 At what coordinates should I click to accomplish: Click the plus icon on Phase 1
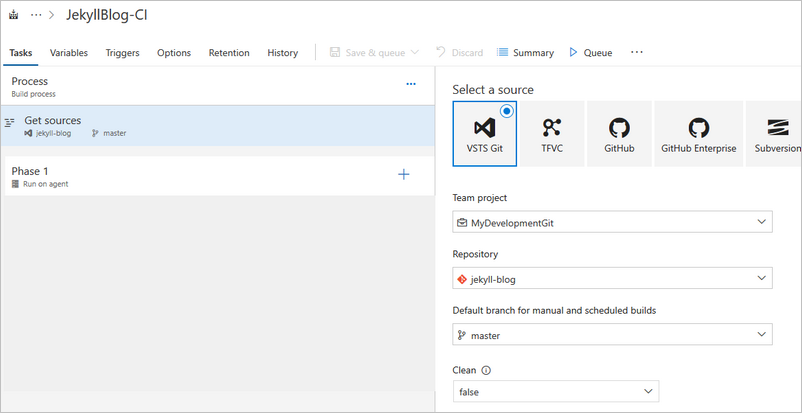point(404,175)
